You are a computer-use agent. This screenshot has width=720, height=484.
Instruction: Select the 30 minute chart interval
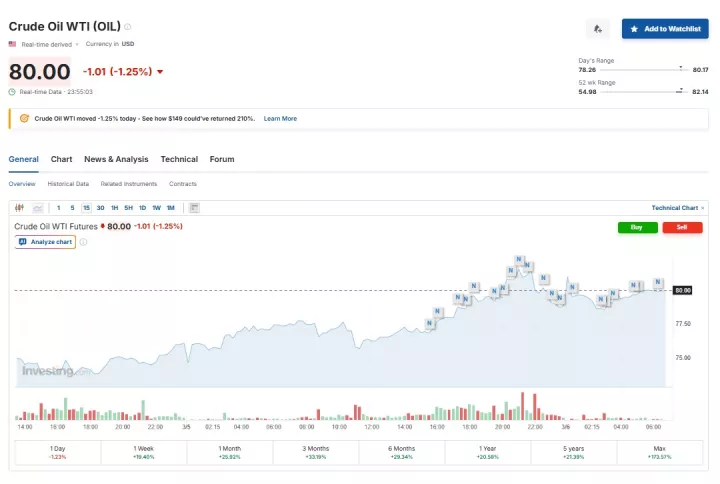click(100, 208)
